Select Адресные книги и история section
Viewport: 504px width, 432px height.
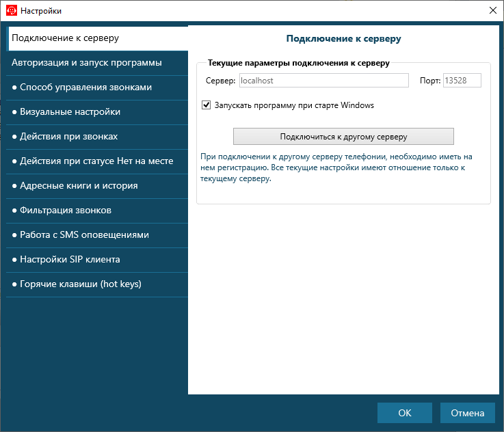click(97, 186)
